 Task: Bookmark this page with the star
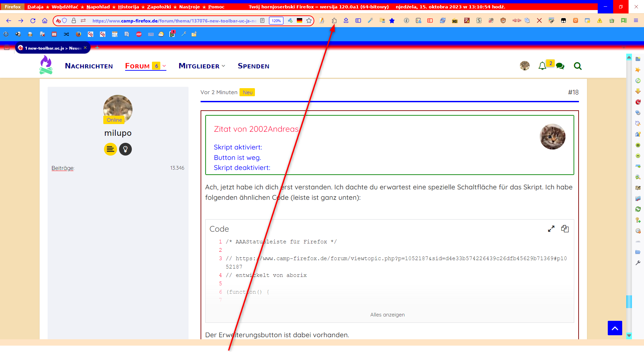pyautogui.click(x=309, y=21)
